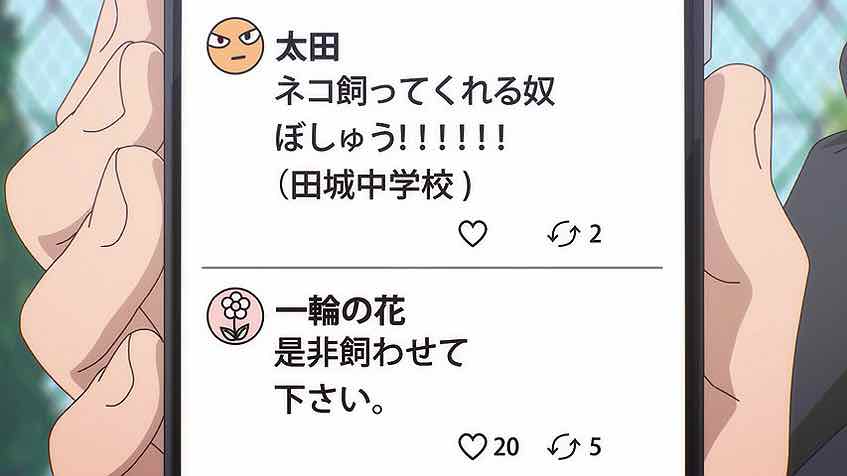Repost the 一輪の花 reply using arrows icon
This screenshot has height=476, width=847.
point(564,447)
